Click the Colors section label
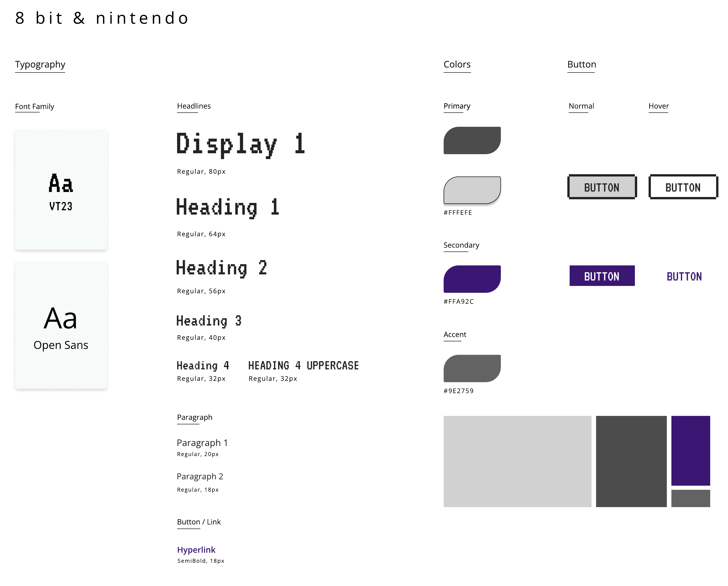728x586 pixels. 457,64
